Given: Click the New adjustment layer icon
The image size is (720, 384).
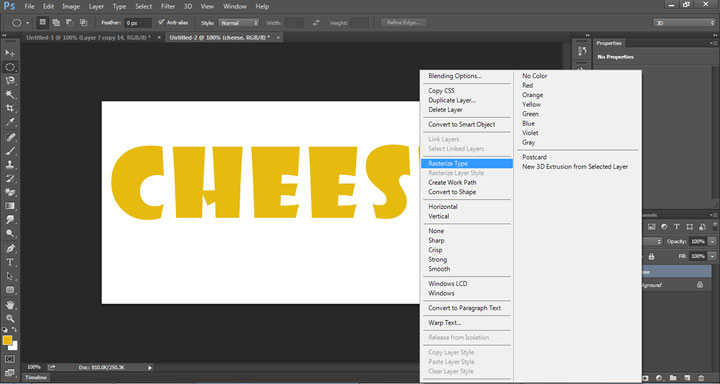Looking at the screenshot, I should [659, 378].
